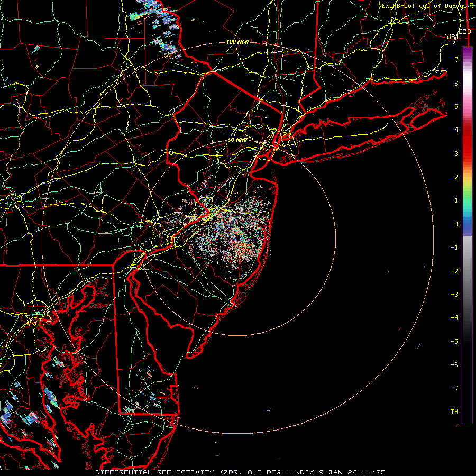Screen dimensions: 476x476
Task: Click "DIFFERENTIAL REFLECTIVITY" in the bottom caption
Action: pyautogui.click(x=155, y=472)
